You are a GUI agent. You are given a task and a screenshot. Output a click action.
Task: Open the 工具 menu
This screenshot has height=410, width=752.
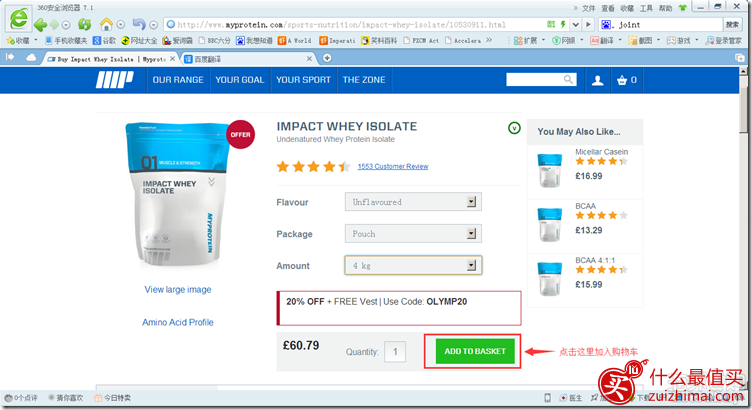[646, 8]
